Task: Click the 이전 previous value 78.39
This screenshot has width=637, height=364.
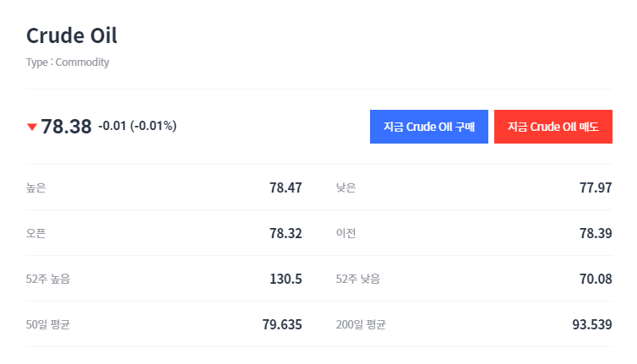Action: click(595, 233)
